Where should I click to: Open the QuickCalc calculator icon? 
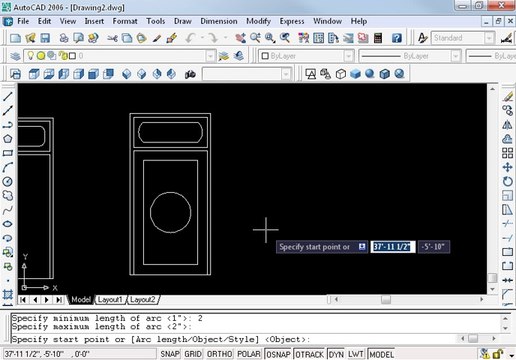tap(378, 38)
